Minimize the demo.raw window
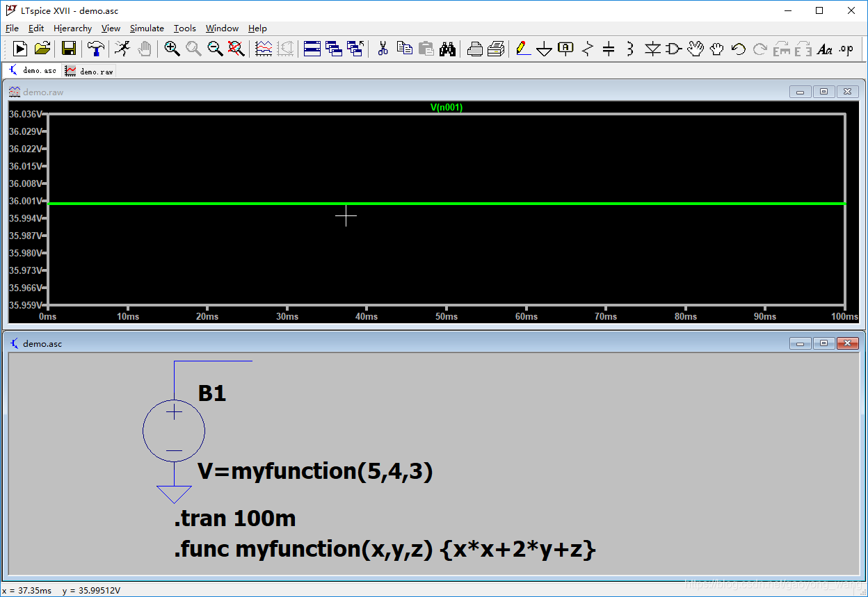Viewport: 868px width, 597px height. pos(801,92)
